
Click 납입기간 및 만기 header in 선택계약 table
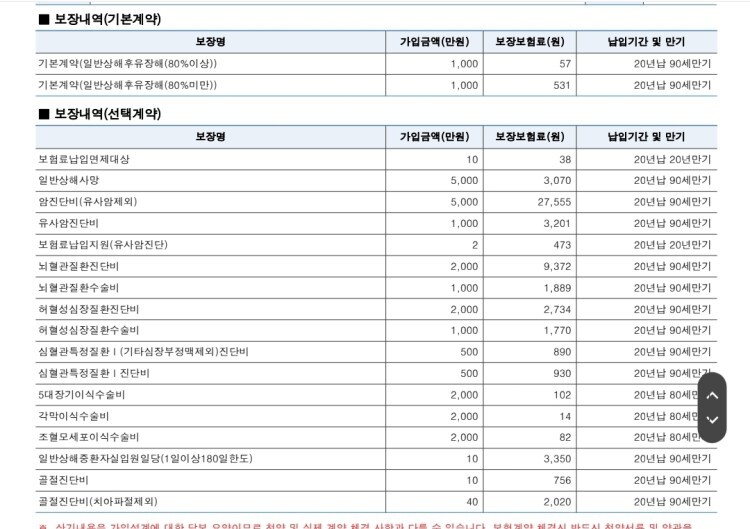point(646,137)
